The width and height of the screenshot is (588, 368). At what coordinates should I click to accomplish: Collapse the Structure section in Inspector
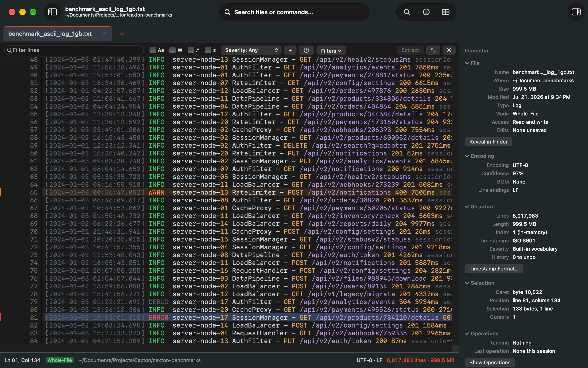(x=467, y=207)
